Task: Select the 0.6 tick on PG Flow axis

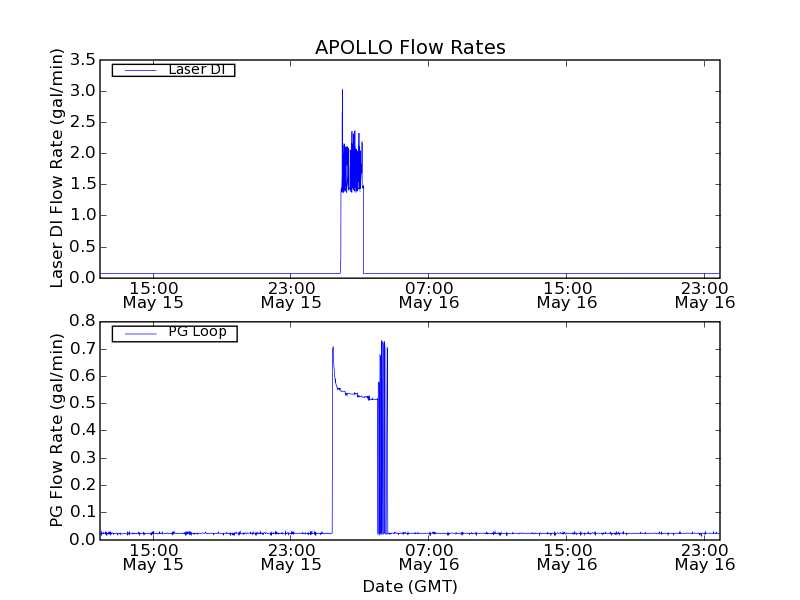Action: click(x=83, y=376)
